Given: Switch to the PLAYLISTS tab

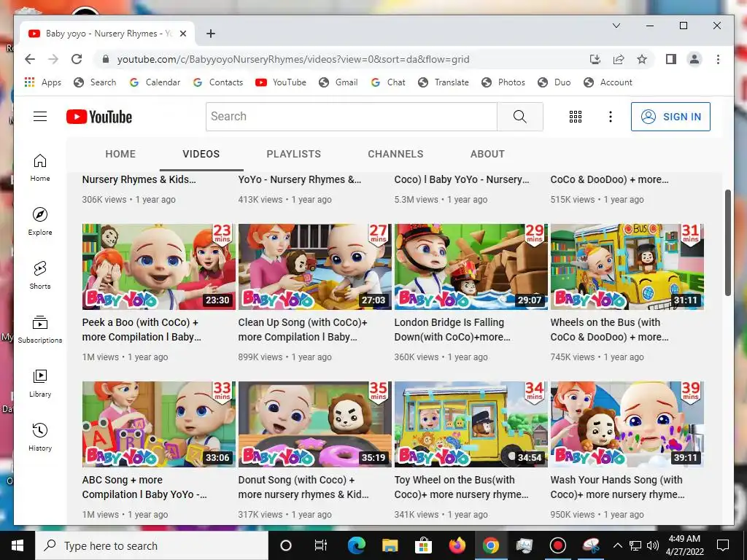Looking at the screenshot, I should click(x=293, y=154).
